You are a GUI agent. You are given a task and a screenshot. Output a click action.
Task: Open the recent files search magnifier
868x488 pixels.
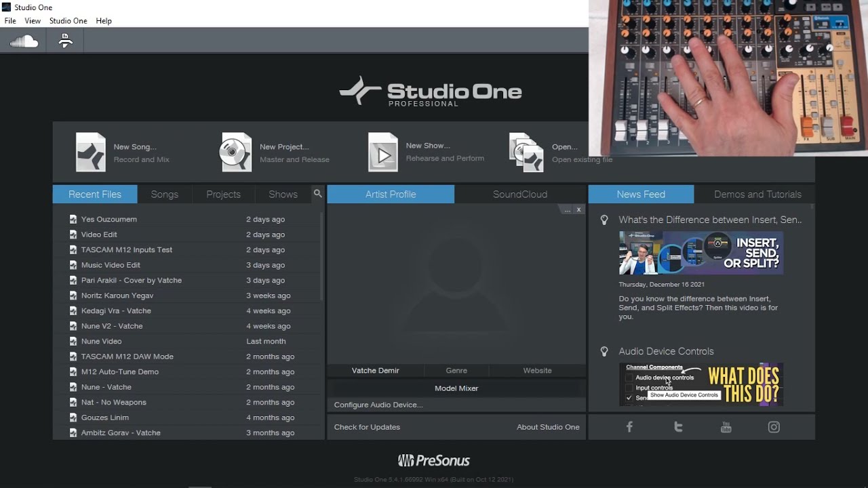(317, 194)
